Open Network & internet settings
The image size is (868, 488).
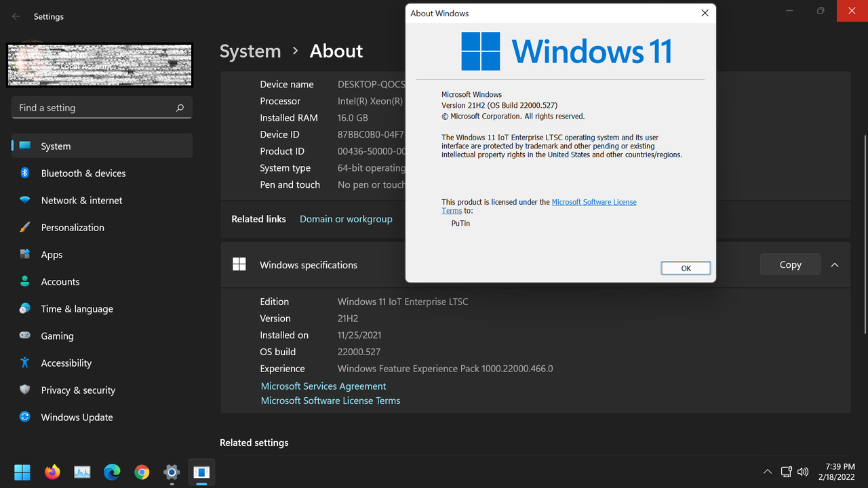coord(102,200)
